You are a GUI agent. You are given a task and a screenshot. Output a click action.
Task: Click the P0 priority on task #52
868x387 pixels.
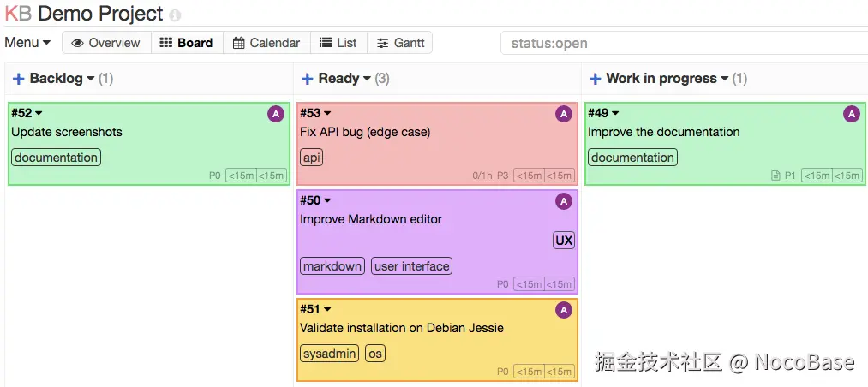tap(215, 176)
